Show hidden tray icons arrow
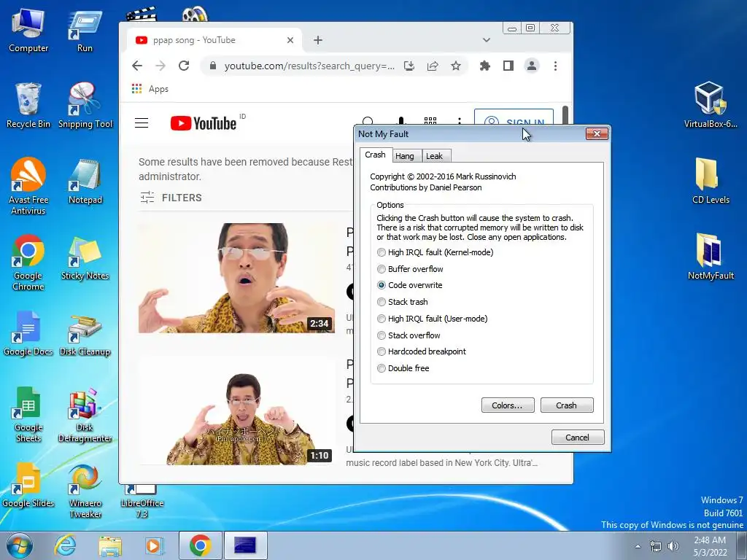This screenshot has height=560, width=747. (x=638, y=546)
